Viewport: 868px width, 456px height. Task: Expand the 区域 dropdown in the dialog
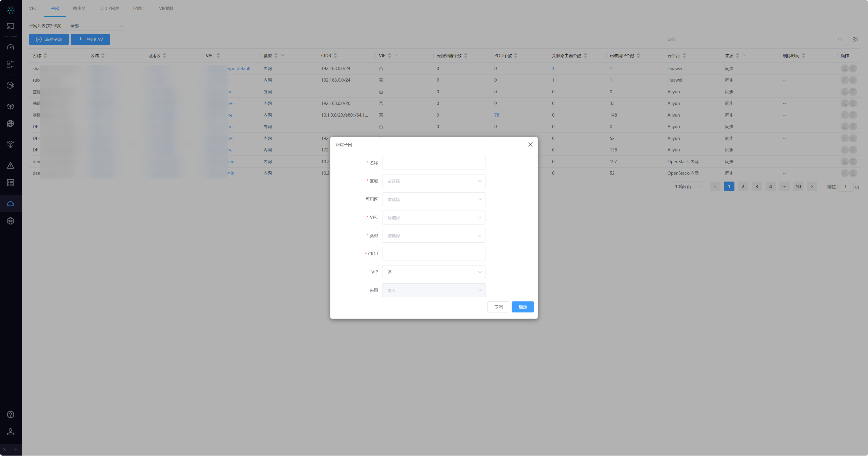pyautogui.click(x=434, y=181)
